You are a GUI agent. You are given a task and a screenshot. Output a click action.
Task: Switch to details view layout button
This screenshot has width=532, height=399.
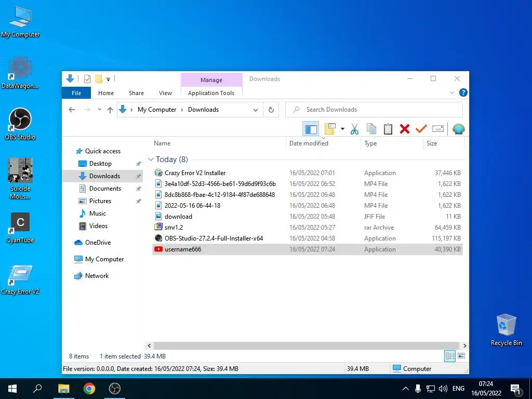[x=450, y=356]
